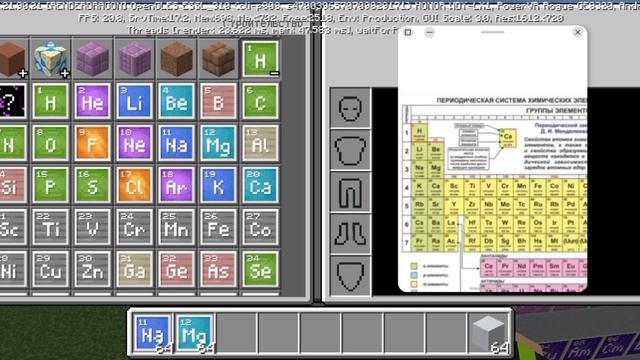This screenshot has height=360, width=640.
Task: Pick the Manganese element block
Action: pos(176,227)
